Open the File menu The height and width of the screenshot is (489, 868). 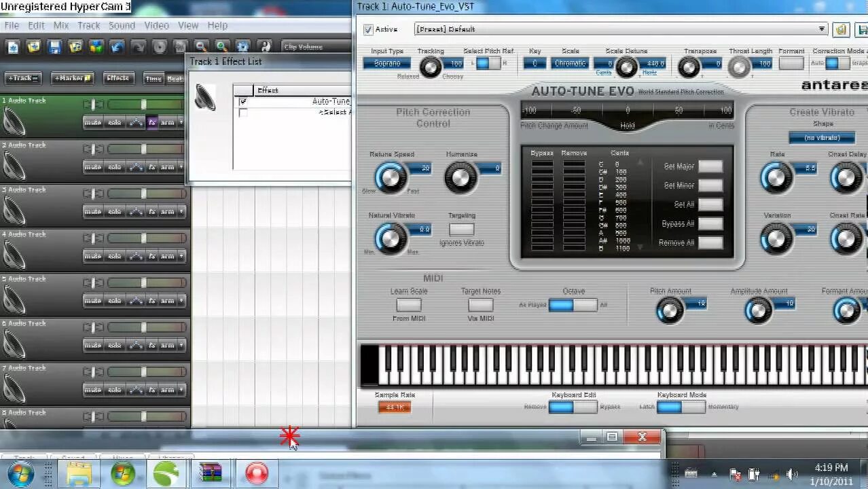(12, 25)
